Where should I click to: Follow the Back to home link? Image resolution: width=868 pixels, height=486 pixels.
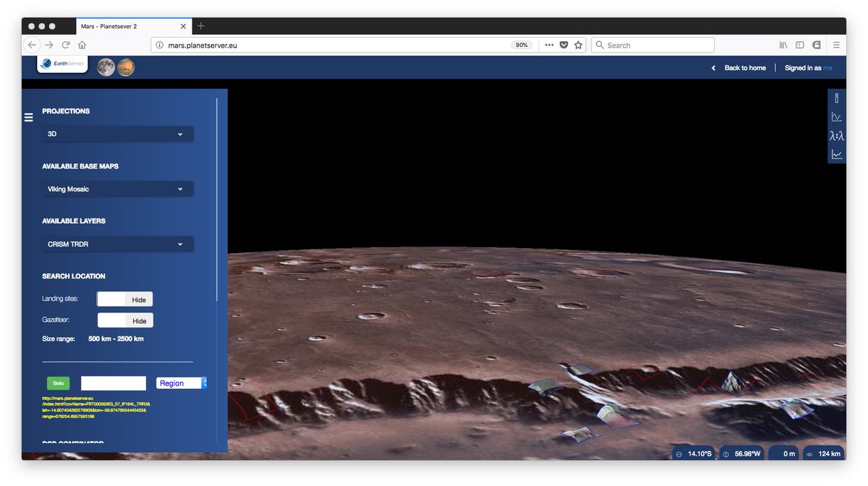(744, 67)
